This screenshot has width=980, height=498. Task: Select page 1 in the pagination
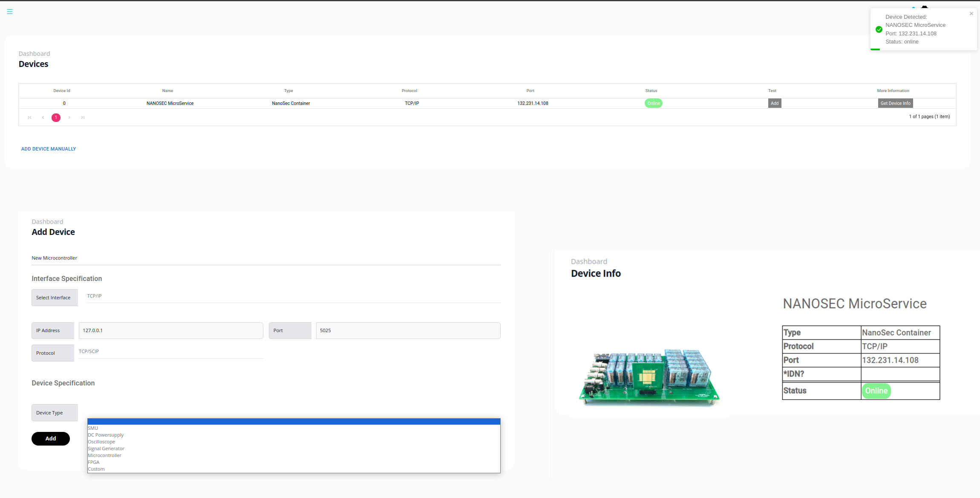point(56,118)
